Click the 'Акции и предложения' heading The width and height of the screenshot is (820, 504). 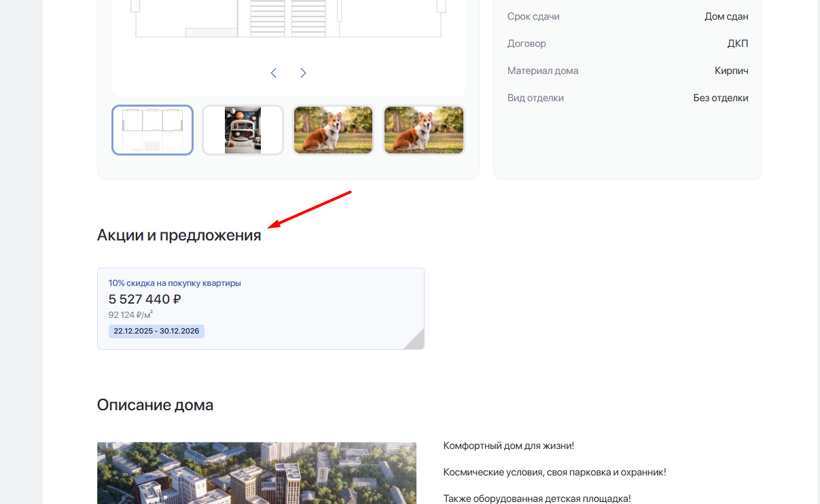[x=179, y=235]
